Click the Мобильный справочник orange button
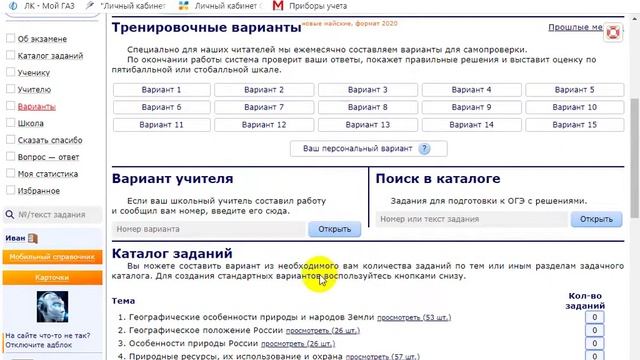 [52, 257]
